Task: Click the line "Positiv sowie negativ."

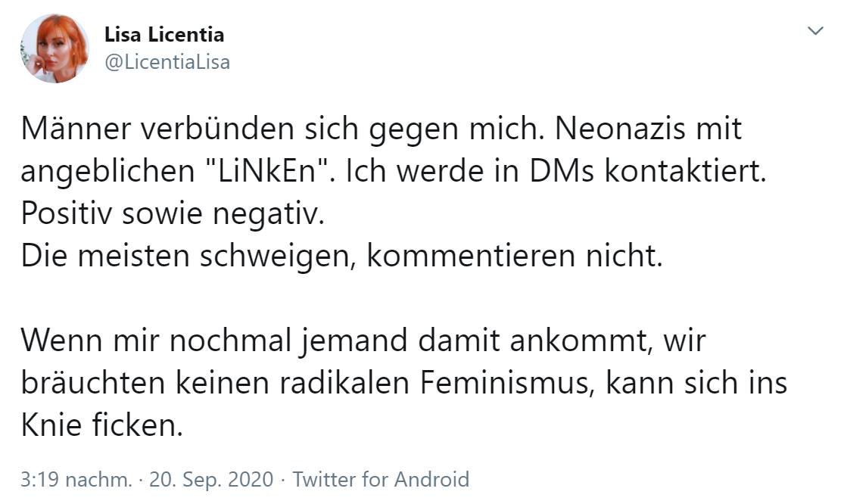Action: point(172,214)
